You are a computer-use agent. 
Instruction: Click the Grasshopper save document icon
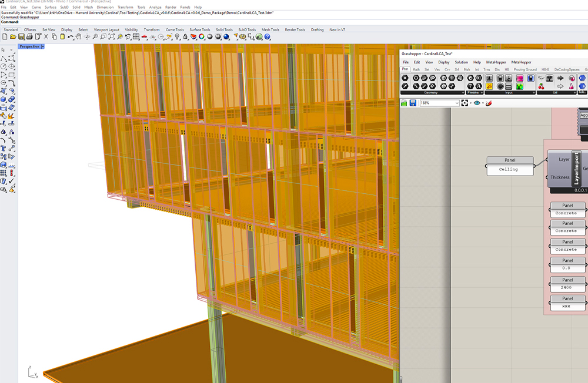click(413, 103)
